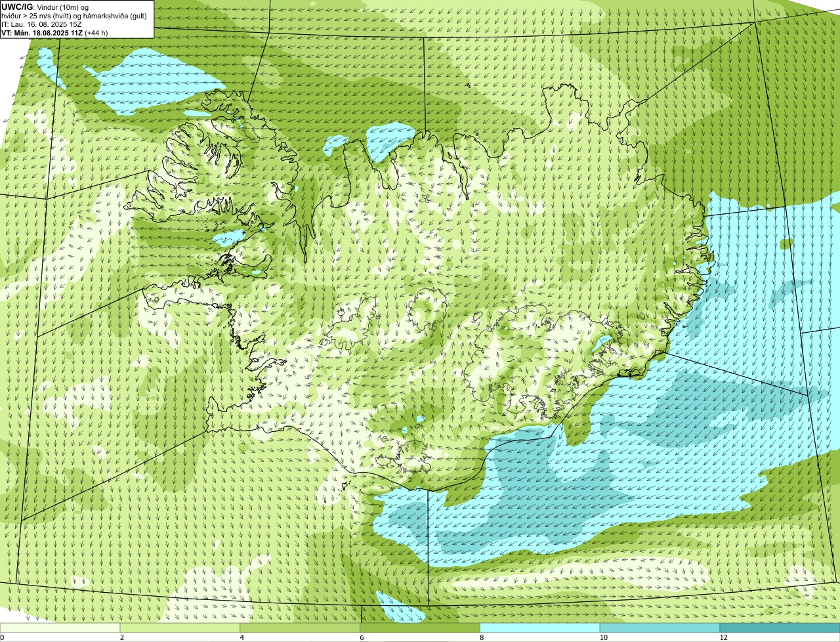Screen dimensions: 840x642
Task: Click the 6–8 m/s dark green swatch
Action: (421, 628)
